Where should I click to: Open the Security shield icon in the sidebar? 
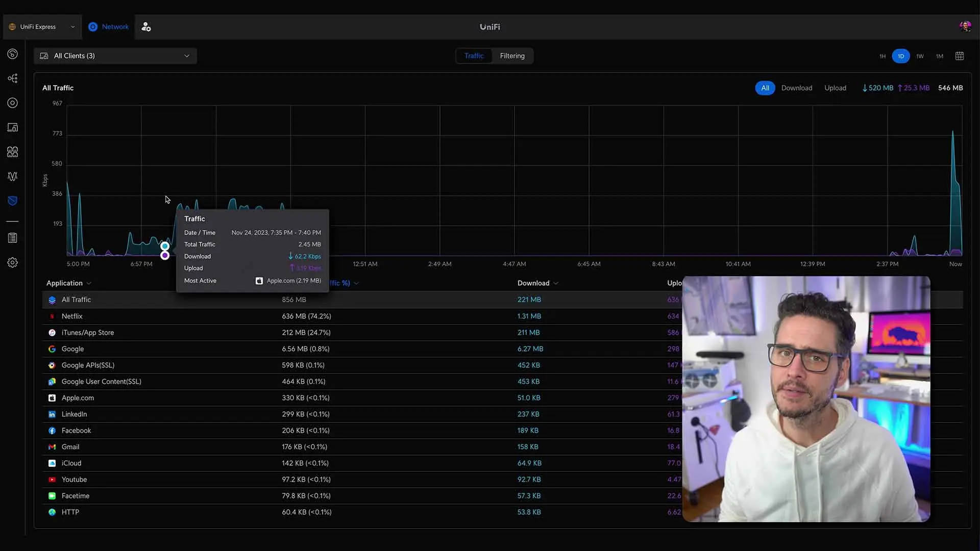[x=13, y=201]
